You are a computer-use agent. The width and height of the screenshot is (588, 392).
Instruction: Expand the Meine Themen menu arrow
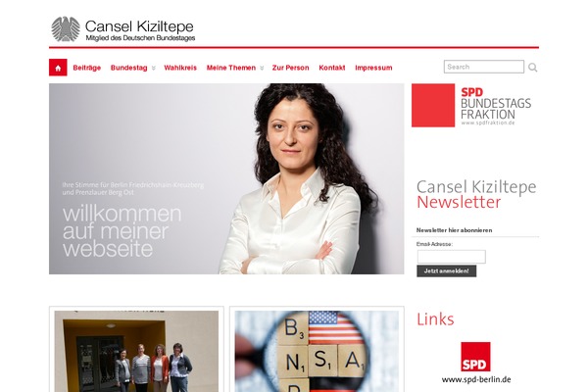pos(262,68)
